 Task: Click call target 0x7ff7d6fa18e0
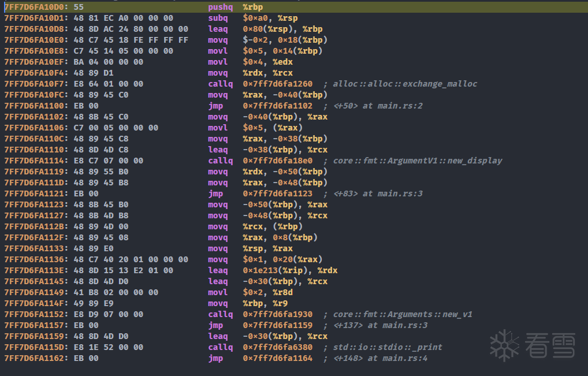pyautogui.click(x=277, y=161)
